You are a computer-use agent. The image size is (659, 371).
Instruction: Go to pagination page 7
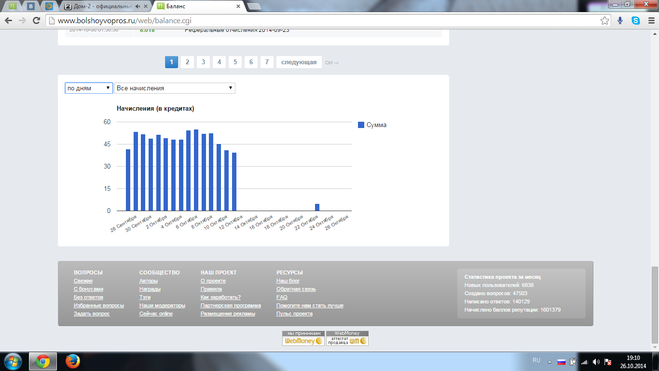(267, 62)
